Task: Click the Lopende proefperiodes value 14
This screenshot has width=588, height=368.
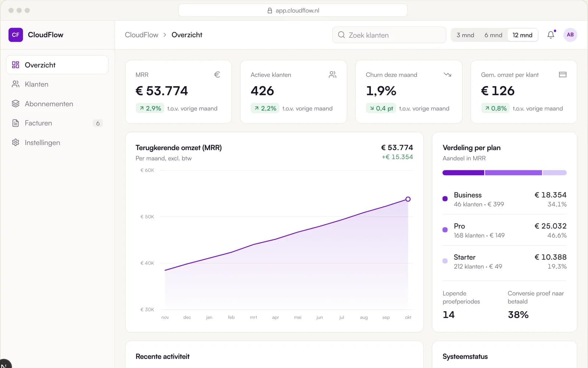Action: 449,315
